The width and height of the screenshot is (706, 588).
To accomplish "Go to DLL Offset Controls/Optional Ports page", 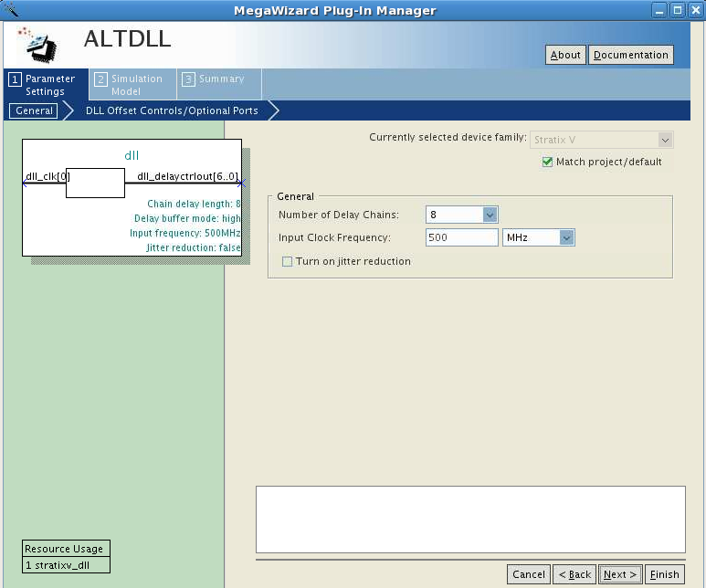I will pyautogui.click(x=172, y=110).
